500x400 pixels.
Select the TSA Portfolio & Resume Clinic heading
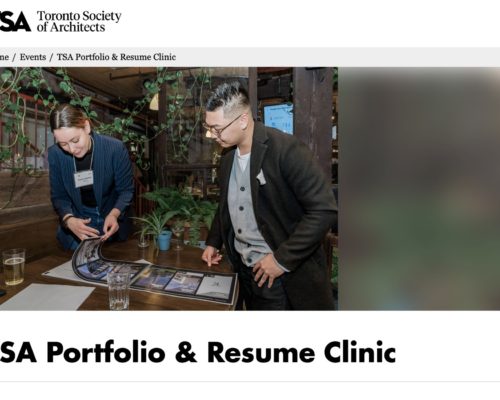(198, 352)
